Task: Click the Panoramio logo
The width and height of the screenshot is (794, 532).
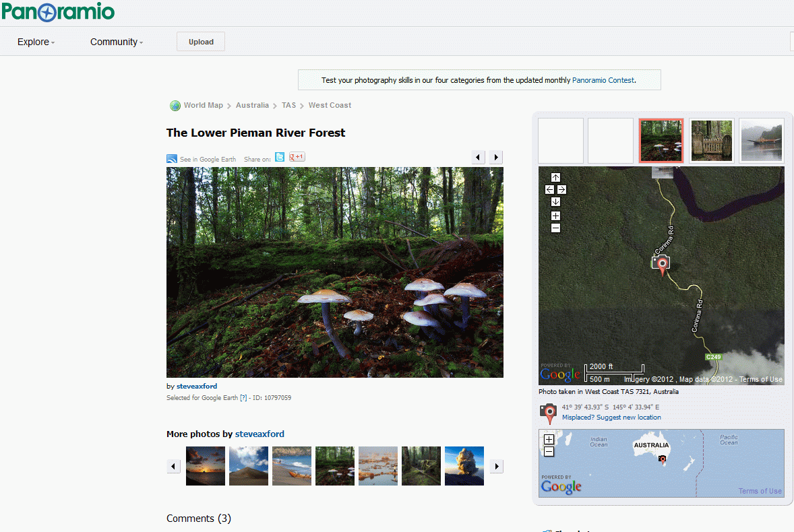Action: [x=58, y=11]
